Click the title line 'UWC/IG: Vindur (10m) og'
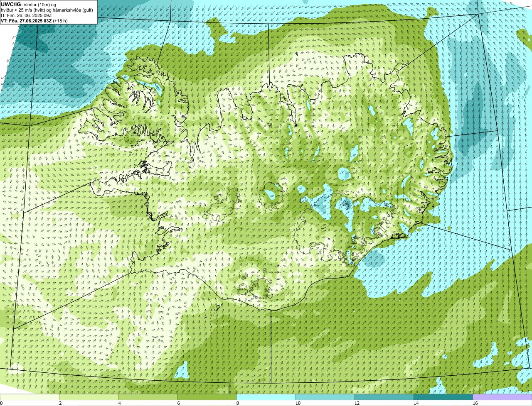This screenshot has height=406, width=532. coord(28,4)
